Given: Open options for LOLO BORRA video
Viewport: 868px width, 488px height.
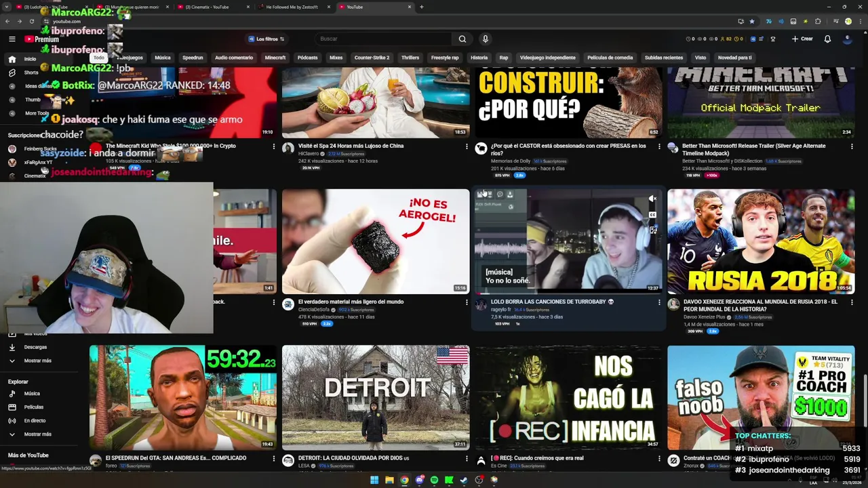Looking at the screenshot, I should (x=659, y=302).
